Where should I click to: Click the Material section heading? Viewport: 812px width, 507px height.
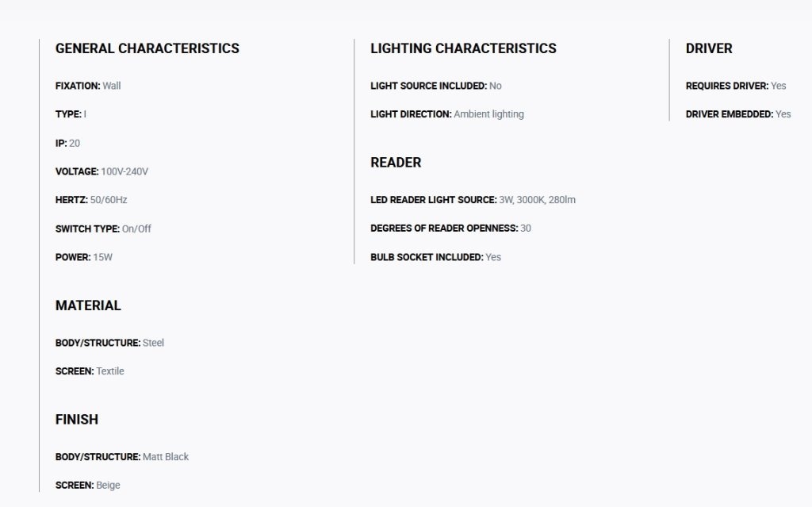[x=88, y=305]
